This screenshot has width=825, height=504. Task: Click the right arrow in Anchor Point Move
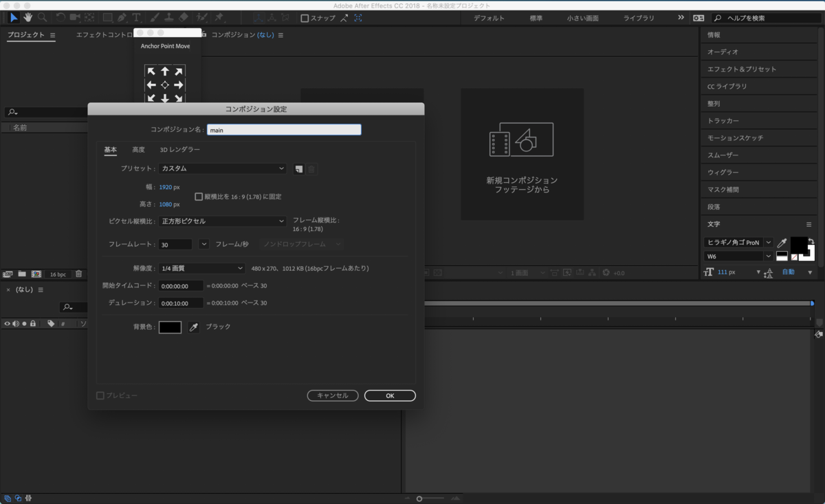[x=179, y=85]
